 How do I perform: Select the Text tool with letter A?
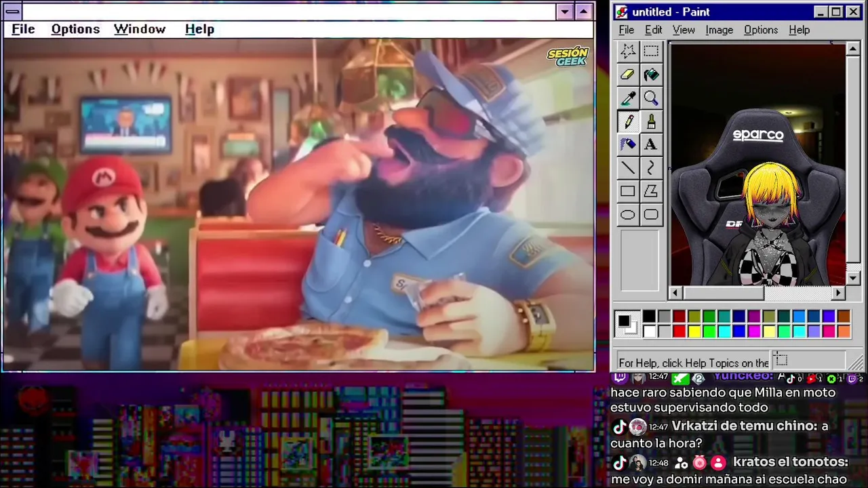(651, 144)
